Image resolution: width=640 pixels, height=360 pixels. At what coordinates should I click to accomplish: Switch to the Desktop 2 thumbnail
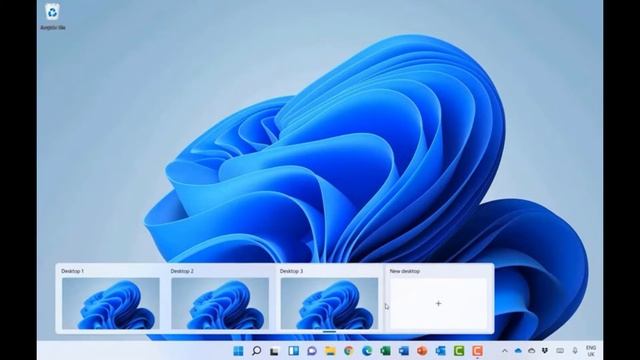pos(220,303)
